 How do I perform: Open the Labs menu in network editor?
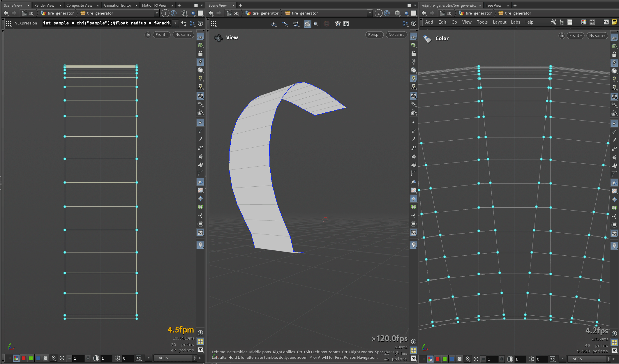(x=515, y=22)
